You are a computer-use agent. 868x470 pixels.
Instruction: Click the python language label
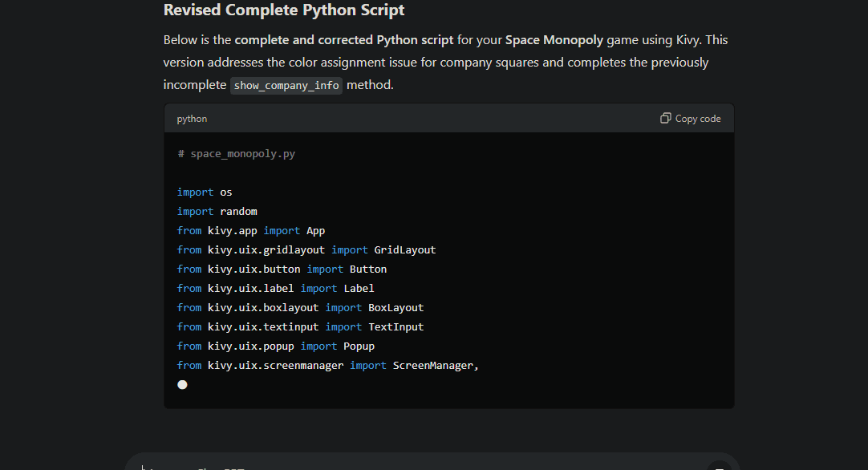[192, 119]
